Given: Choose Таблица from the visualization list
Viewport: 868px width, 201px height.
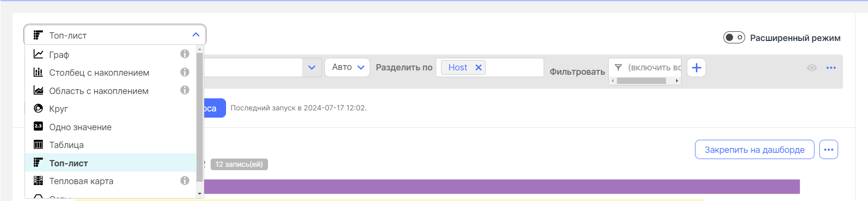Looking at the screenshot, I should click(66, 145).
